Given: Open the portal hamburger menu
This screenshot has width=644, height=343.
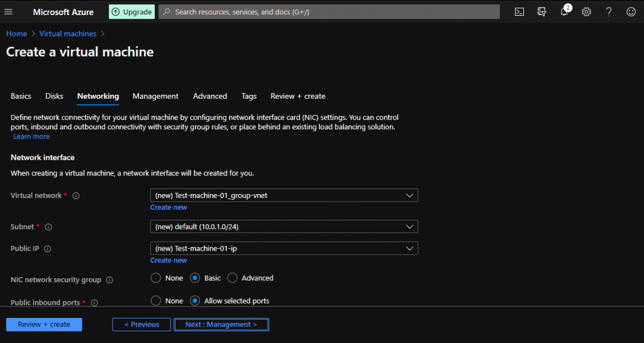Looking at the screenshot, I should coord(9,12).
